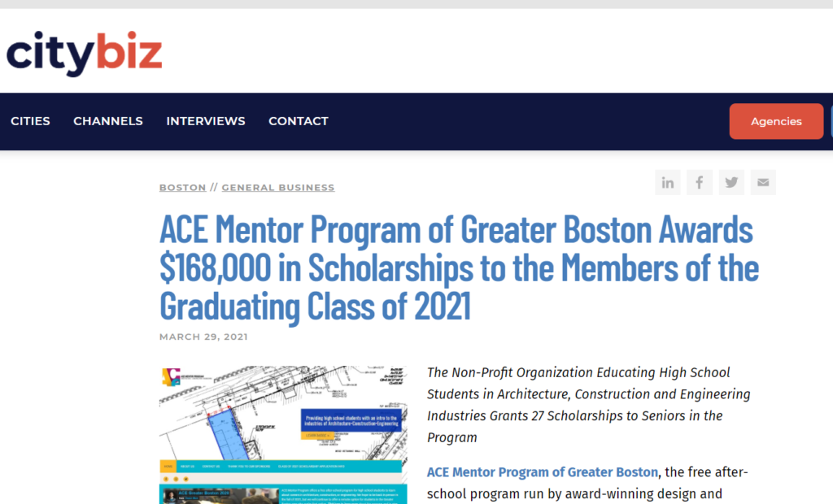Click ACE logo inside article image
Image resolution: width=833 pixels, height=504 pixels.
171,376
